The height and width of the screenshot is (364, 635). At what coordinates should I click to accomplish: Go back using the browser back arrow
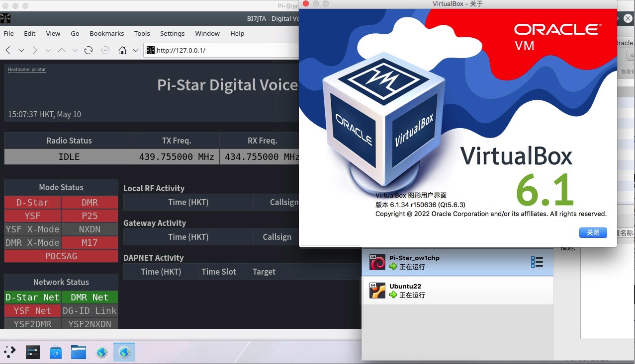pyautogui.click(x=8, y=50)
